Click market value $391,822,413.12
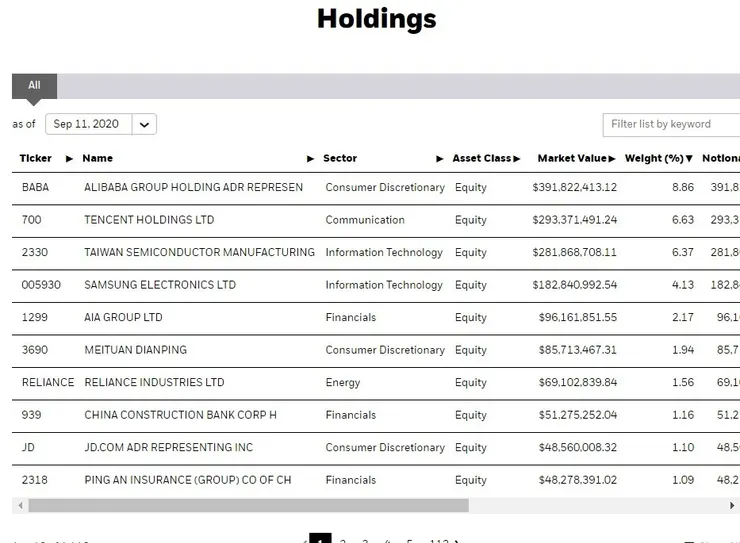 575,187
